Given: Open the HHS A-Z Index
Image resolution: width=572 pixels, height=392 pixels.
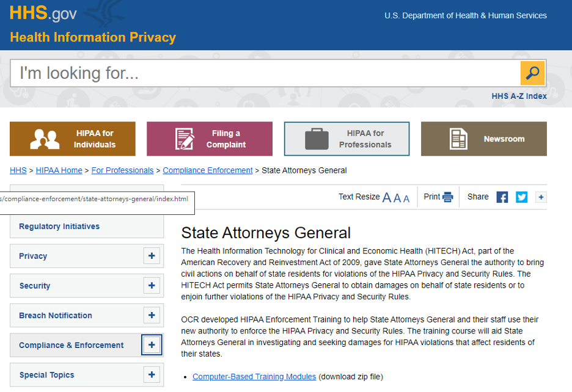Looking at the screenshot, I should point(519,96).
